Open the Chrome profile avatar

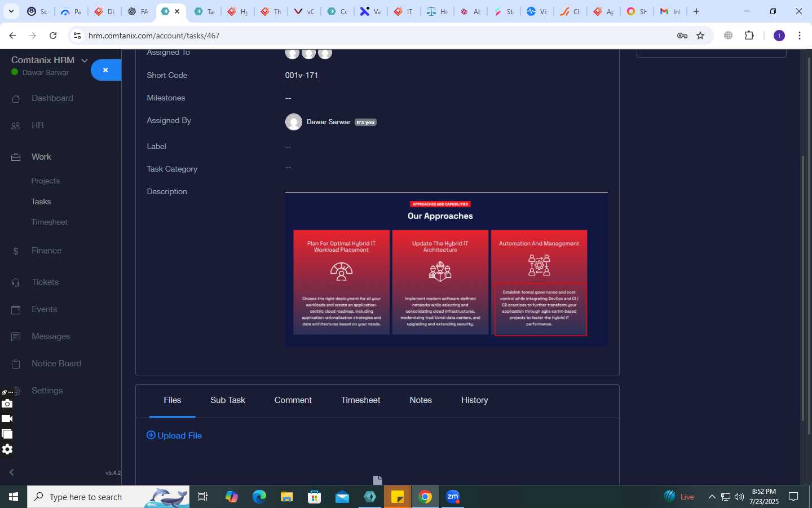click(x=779, y=36)
